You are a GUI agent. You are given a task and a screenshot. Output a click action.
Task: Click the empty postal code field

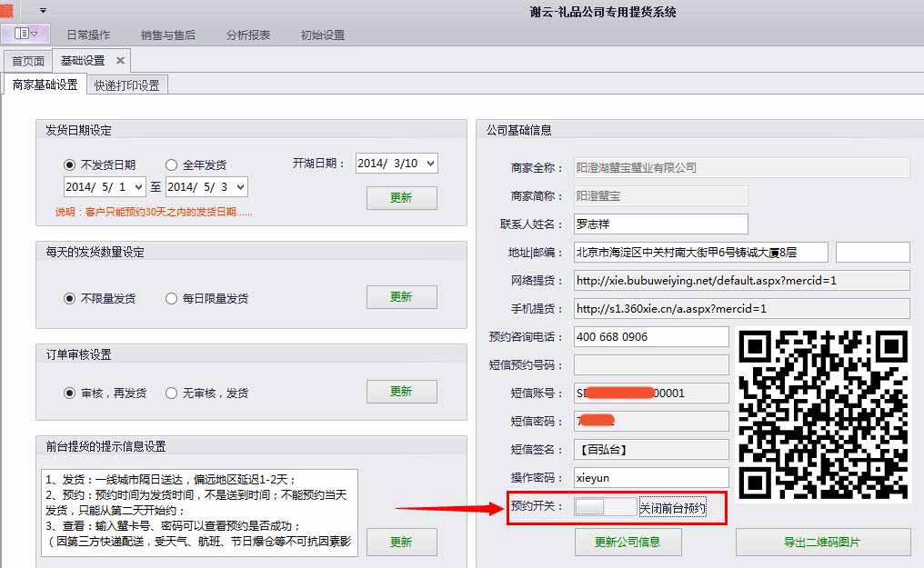click(873, 253)
